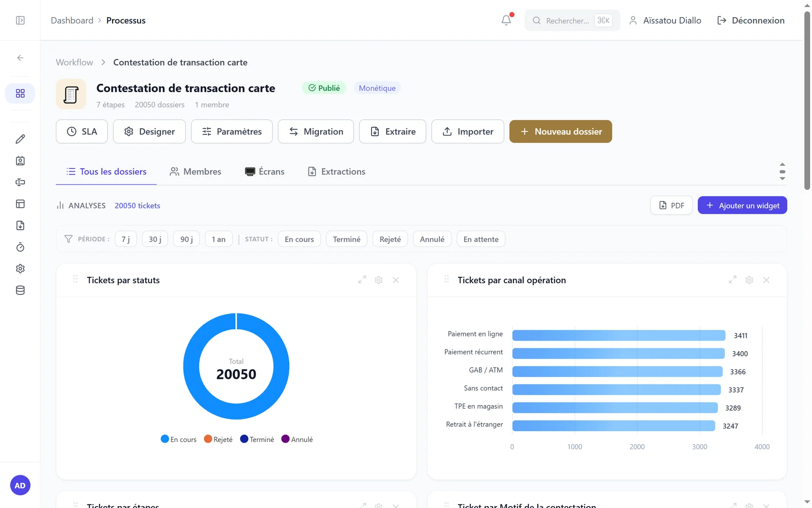This screenshot has width=812, height=508.
Task: Filter period to 30 j
Action: pyautogui.click(x=155, y=239)
